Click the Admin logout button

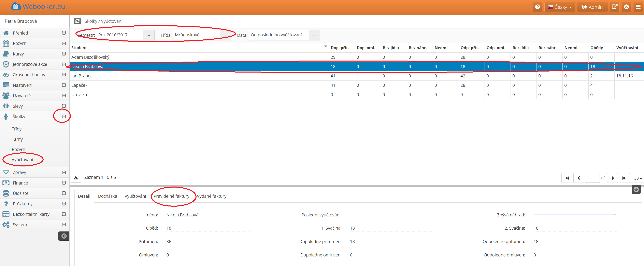[x=592, y=7]
